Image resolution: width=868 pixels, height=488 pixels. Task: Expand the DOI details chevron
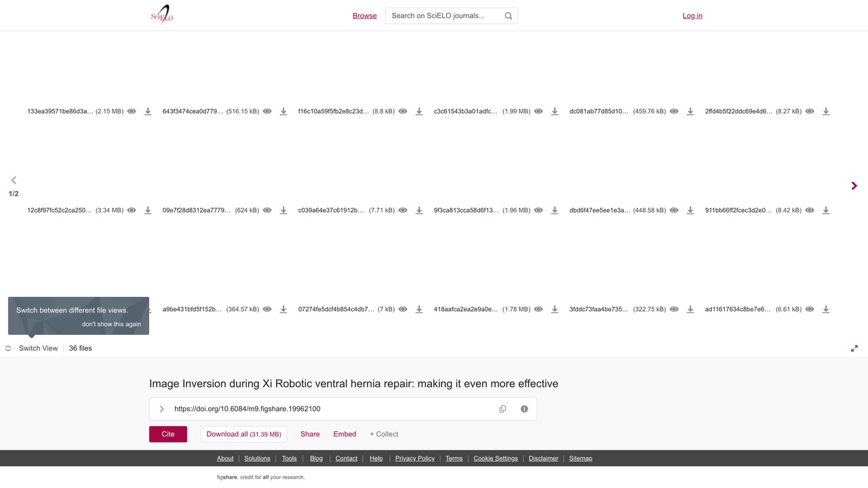coord(161,409)
